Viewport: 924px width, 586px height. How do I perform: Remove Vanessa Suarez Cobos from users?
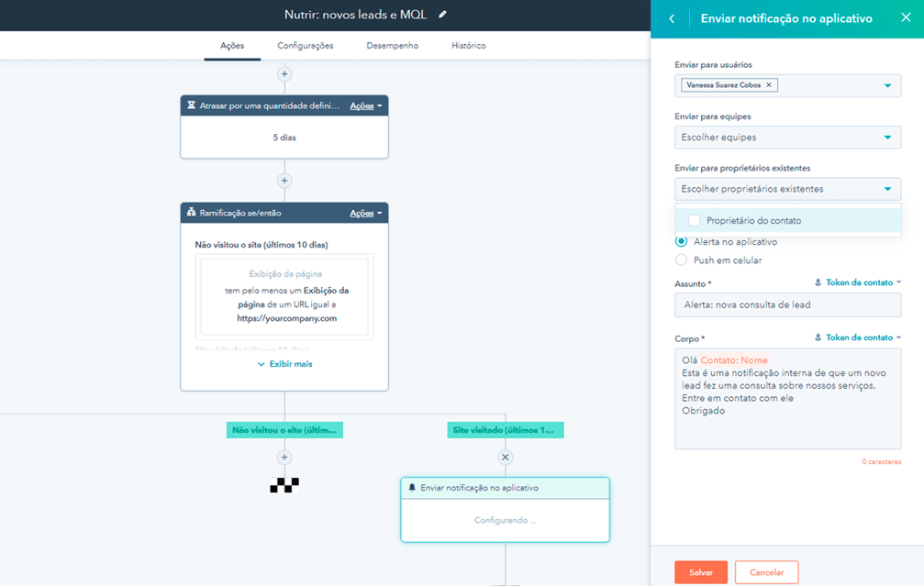pos(770,85)
